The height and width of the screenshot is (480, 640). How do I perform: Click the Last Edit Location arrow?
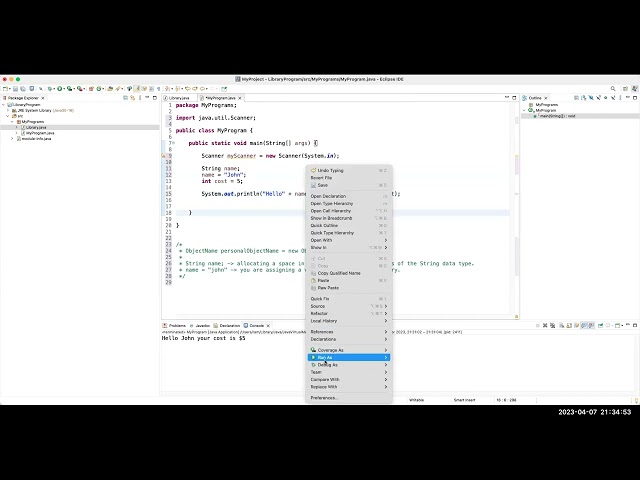pos(188,89)
